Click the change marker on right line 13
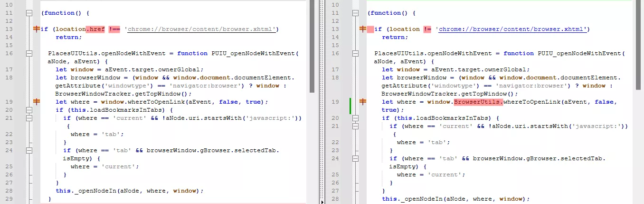Image resolution: width=644 pixels, height=204 pixels. [363, 29]
